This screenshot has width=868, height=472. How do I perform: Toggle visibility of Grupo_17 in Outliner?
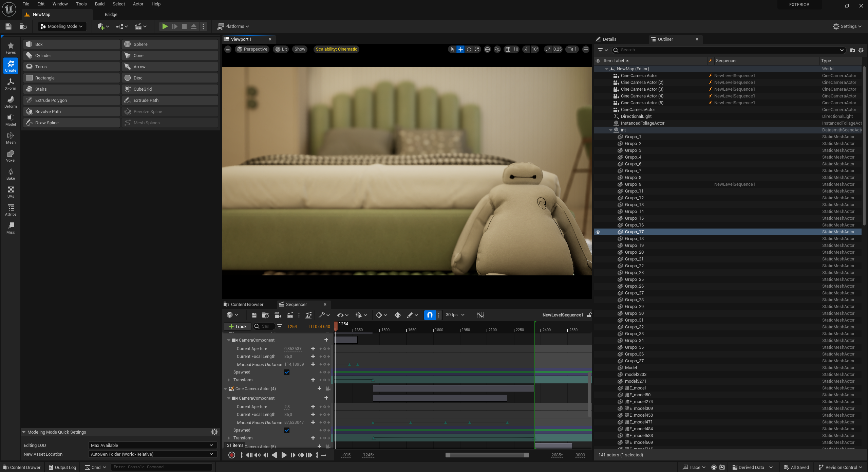pyautogui.click(x=598, y=232)
